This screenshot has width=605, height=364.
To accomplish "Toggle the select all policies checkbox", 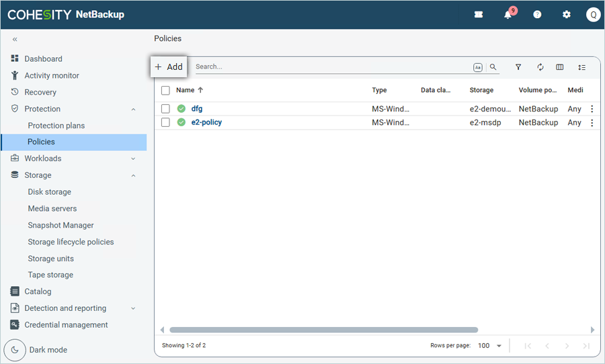I will [x=165, y=90].
